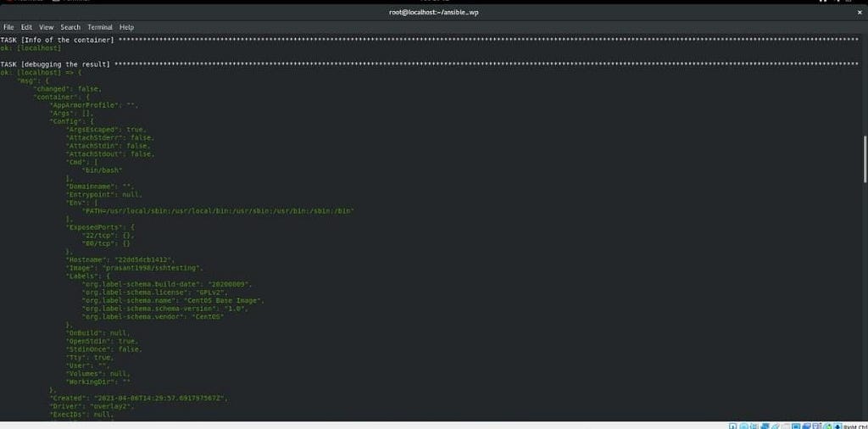868x429 pixels.
Task: Click the "bin/bash" command value
Action: pos(103,170)
